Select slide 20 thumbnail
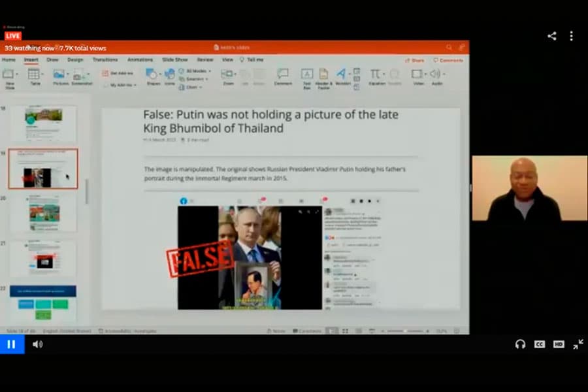588x392 pixels. coord(44,213)
